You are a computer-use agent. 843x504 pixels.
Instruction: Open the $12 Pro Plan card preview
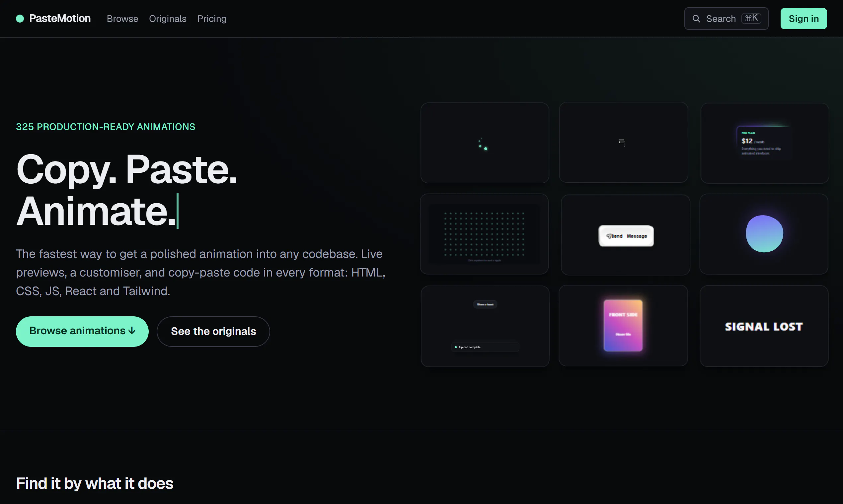(x=764, y=143)
